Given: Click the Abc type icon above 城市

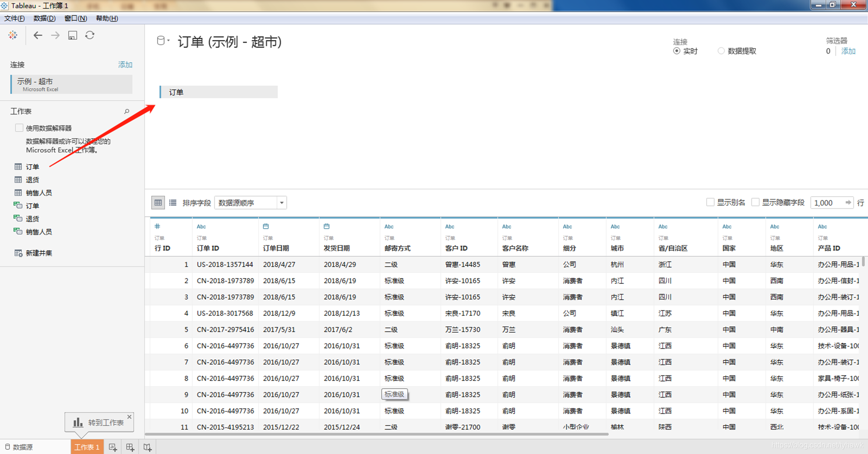Looking at the screenshot, I should tap(615, 227).
